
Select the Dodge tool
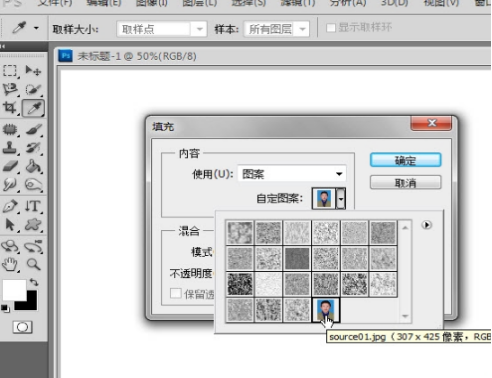10,184
